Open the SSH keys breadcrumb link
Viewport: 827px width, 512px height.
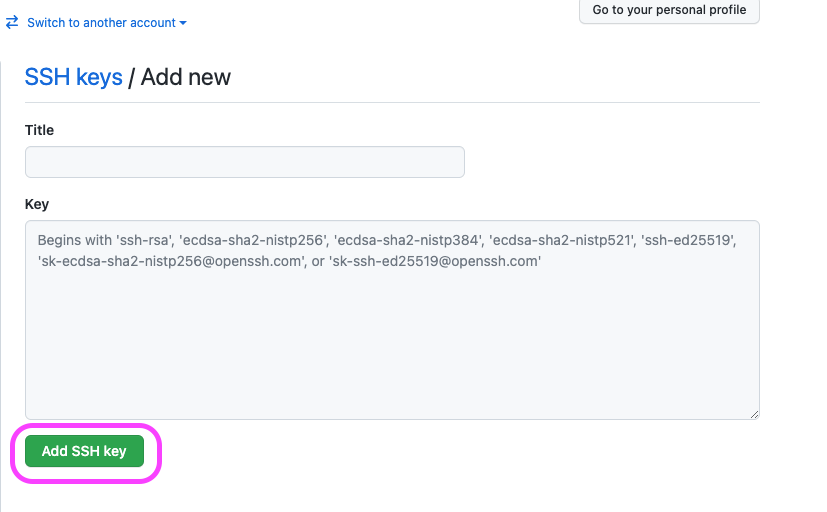tap(73, 77)
